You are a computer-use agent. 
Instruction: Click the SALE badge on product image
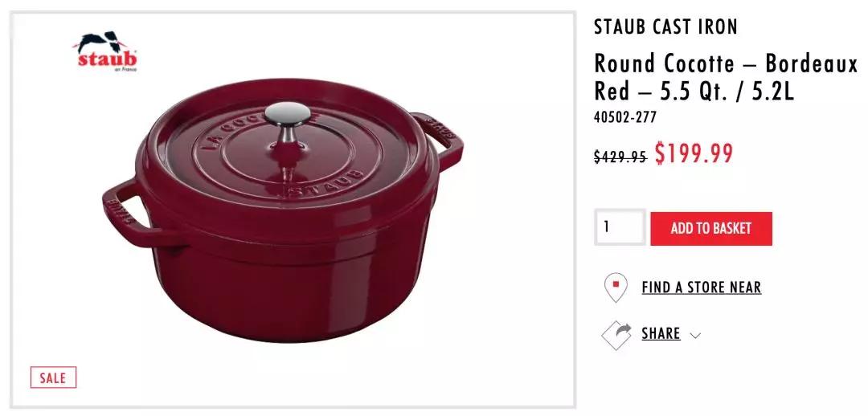53,377
